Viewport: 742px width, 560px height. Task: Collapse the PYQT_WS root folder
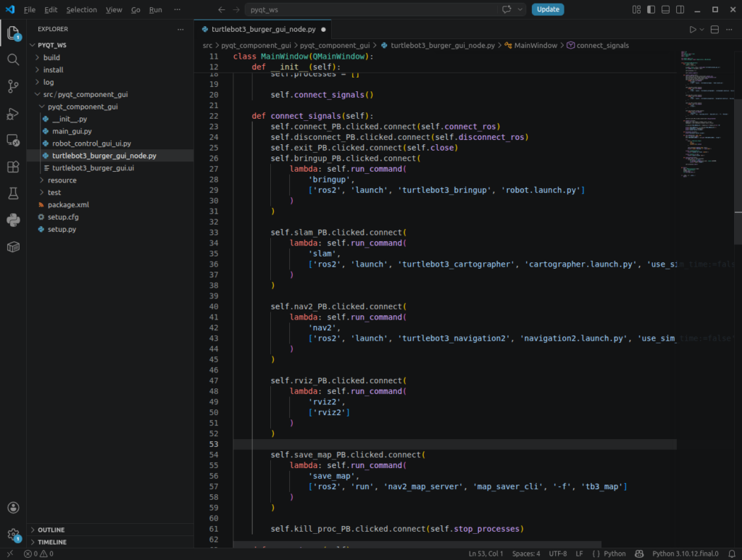[x=111, y=45]
